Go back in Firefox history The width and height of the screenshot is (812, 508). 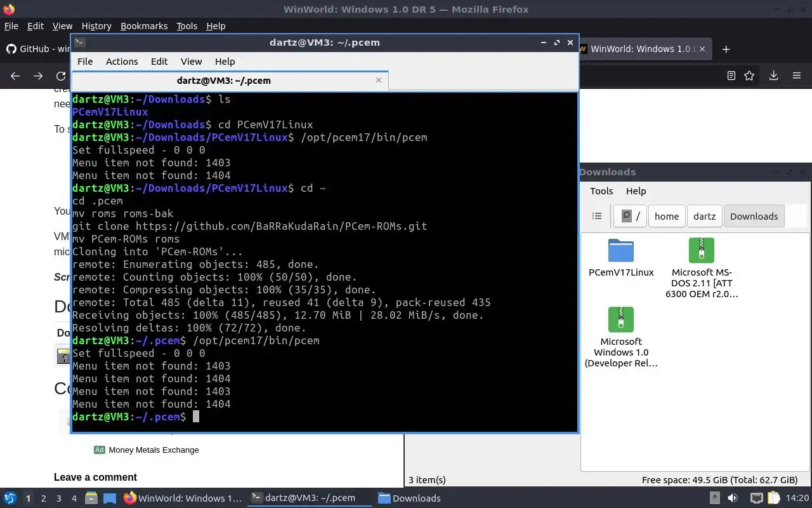[15, 76]
